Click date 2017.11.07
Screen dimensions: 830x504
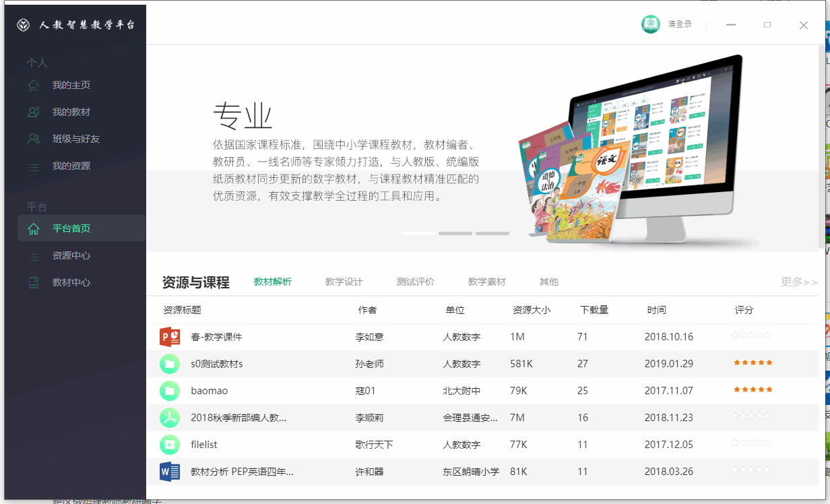coord(669,391)
